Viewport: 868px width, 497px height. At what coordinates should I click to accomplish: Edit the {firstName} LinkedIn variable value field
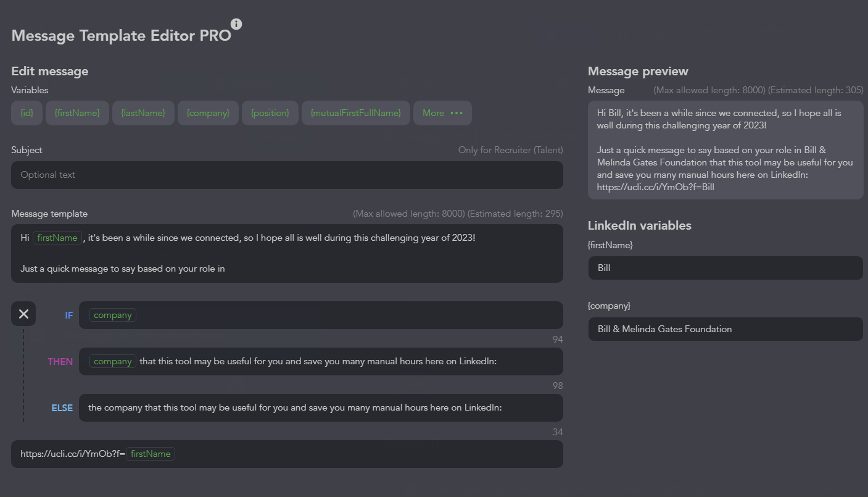(725, 268)
